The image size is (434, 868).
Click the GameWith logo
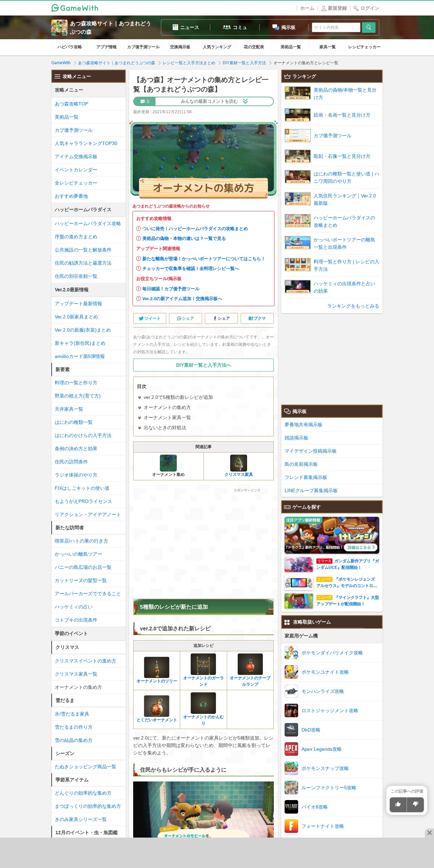[x=75, y=8]
